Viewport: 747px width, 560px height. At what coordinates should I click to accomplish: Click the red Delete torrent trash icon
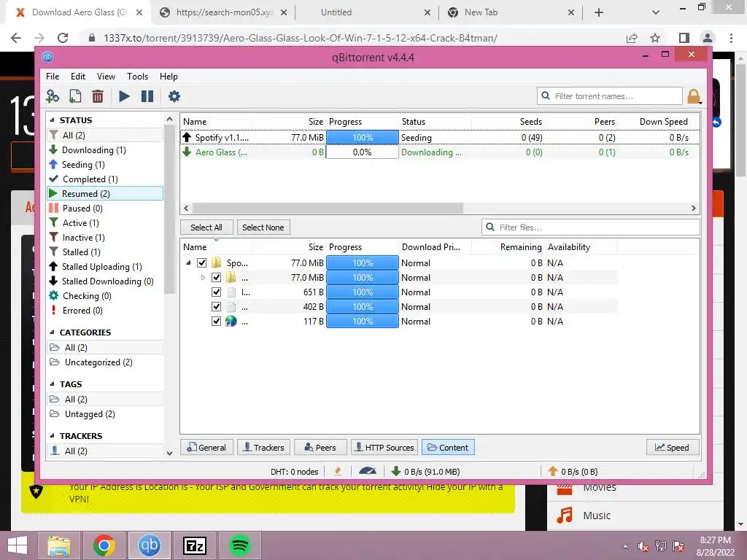(x=98, y=96)
